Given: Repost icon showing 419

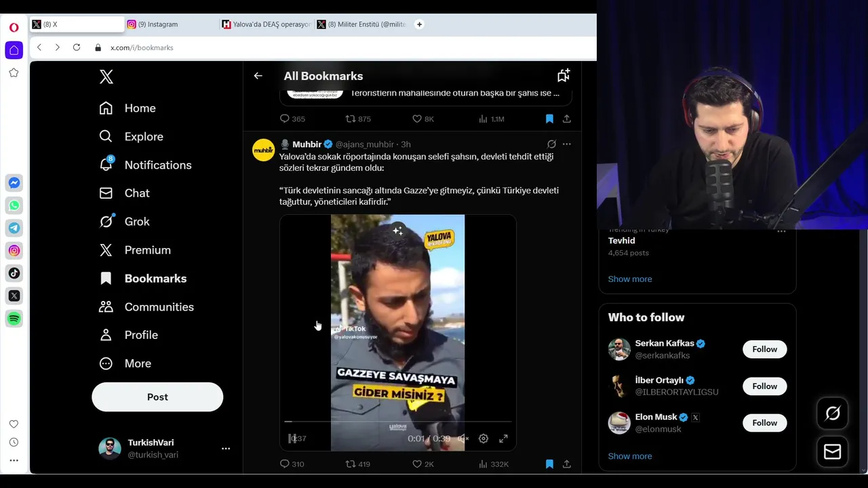Looking at the screenshot, I should (350, 464).
